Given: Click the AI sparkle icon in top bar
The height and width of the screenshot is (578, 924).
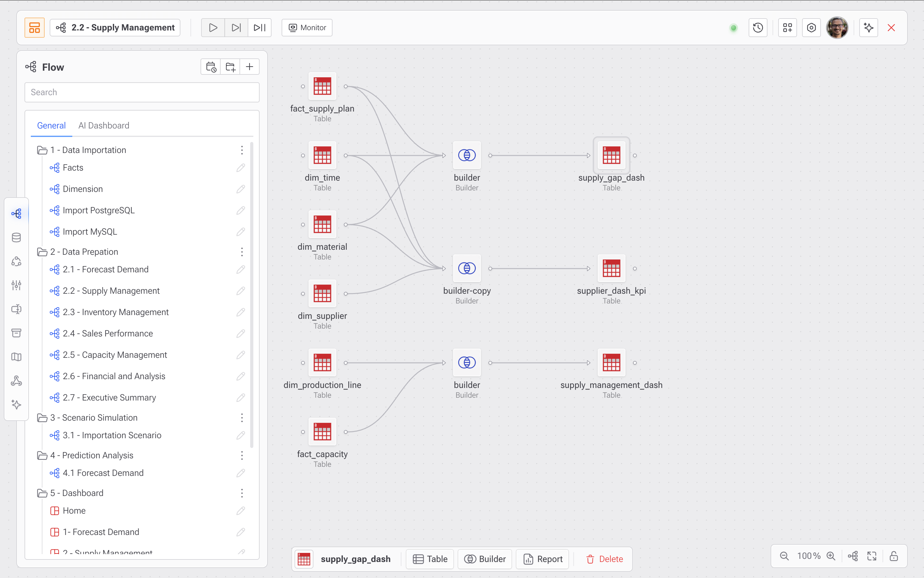Looking at the screenshot, I should (x=868, y=28).
